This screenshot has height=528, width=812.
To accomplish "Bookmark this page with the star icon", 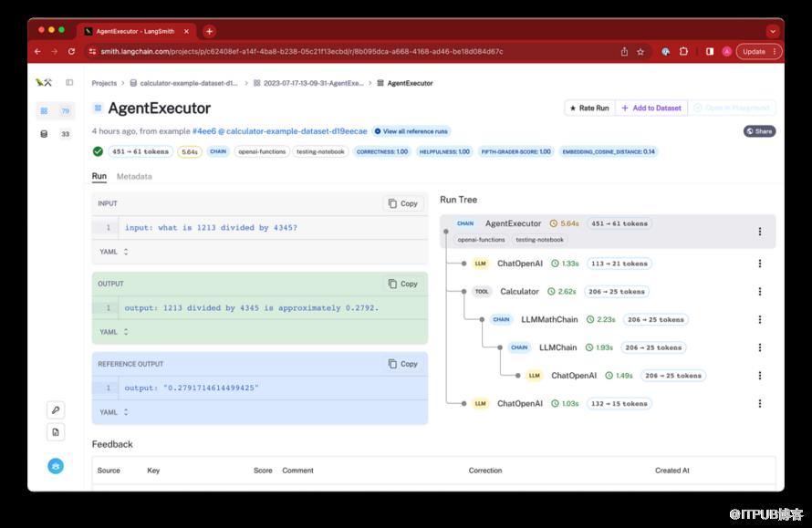I will coord(640,52).
